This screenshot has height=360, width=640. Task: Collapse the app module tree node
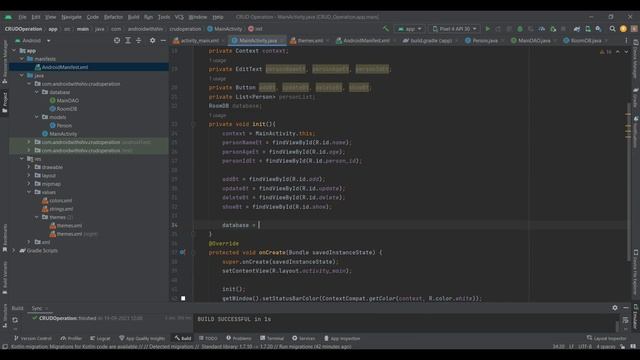pyautogui.click(x=14, y=51)
